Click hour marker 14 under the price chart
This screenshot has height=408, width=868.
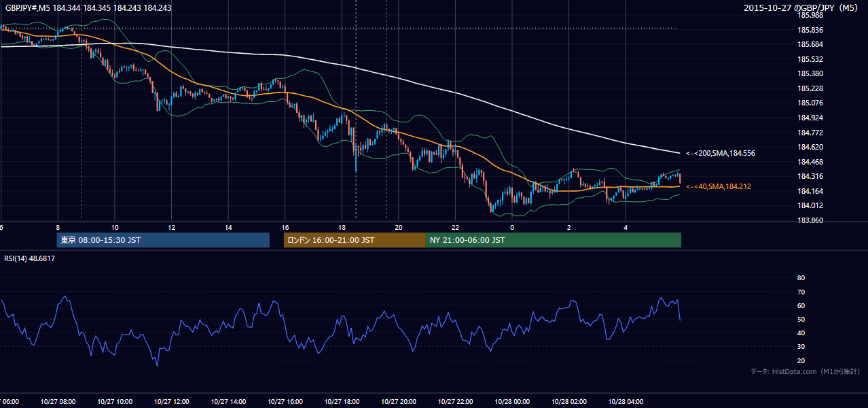coord(228,227)
